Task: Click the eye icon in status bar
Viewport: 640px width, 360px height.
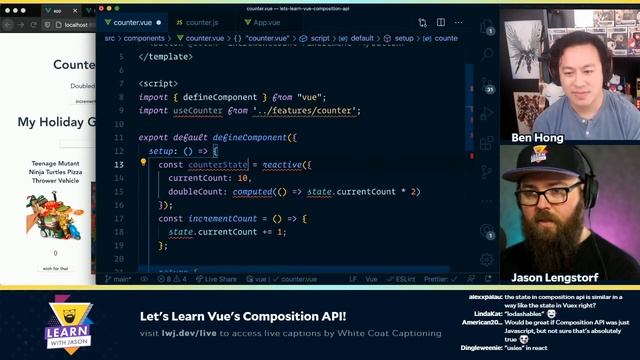Action: [x=144, y=279]
